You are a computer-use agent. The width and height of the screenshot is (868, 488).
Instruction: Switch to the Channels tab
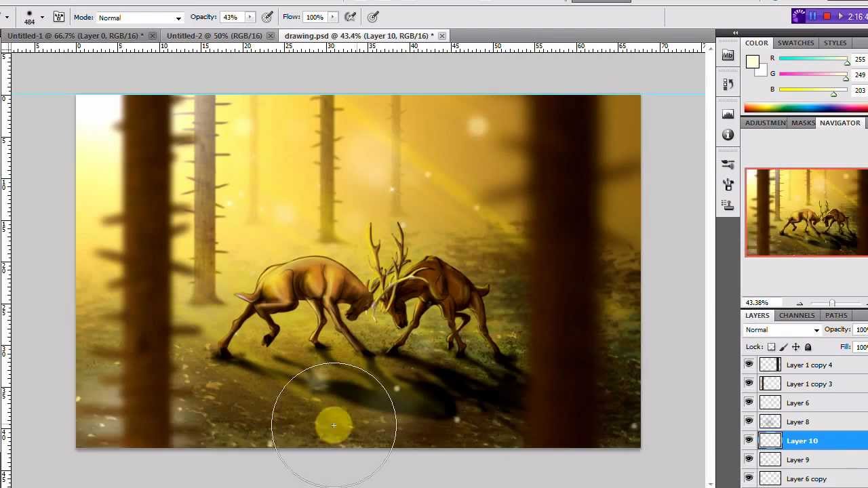797,315
